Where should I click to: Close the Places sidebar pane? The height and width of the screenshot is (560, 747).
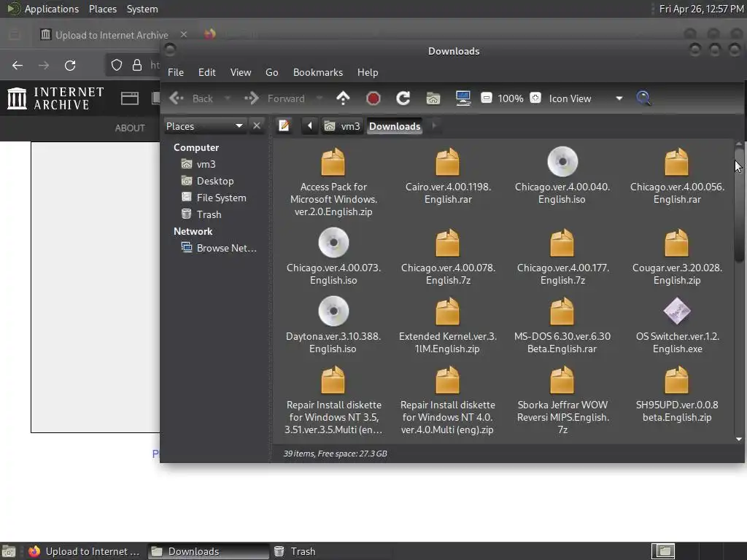coord(257,125)
